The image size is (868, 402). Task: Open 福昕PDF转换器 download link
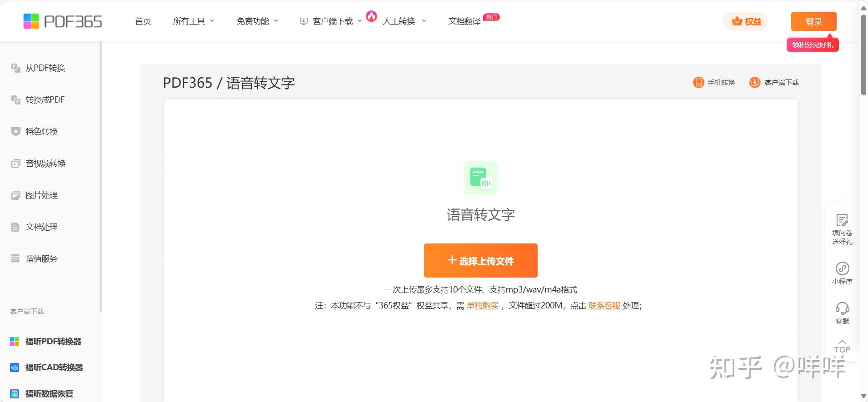pos(53,342)
